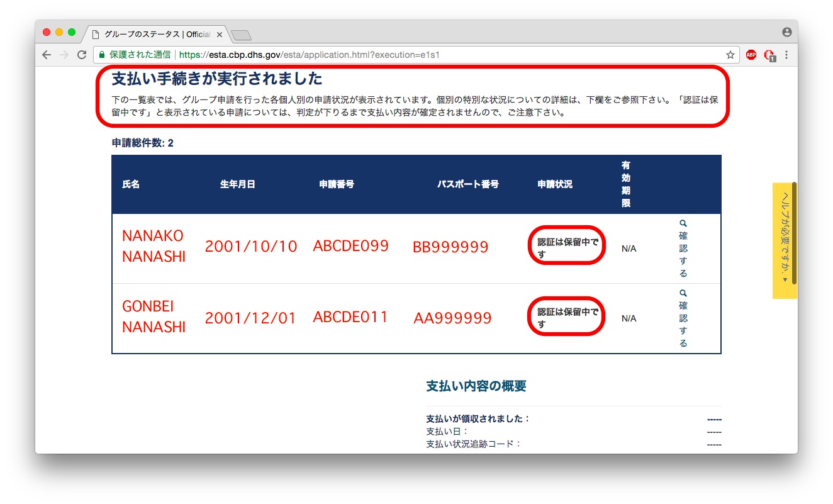Click heading 支払い手続きが実行されました
This screenshot has height=504, width=833.
pos(217,79)
